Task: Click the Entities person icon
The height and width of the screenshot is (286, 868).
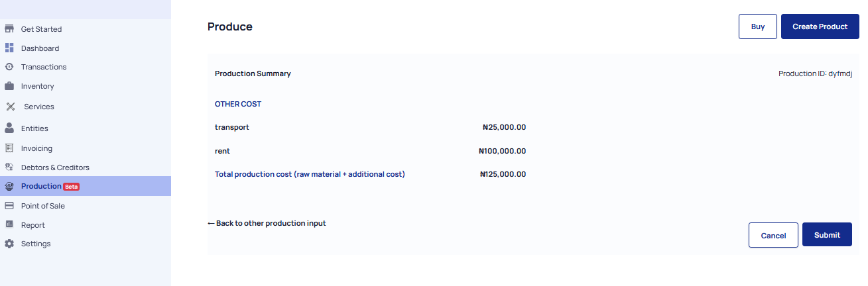Action: pos(9,128)
